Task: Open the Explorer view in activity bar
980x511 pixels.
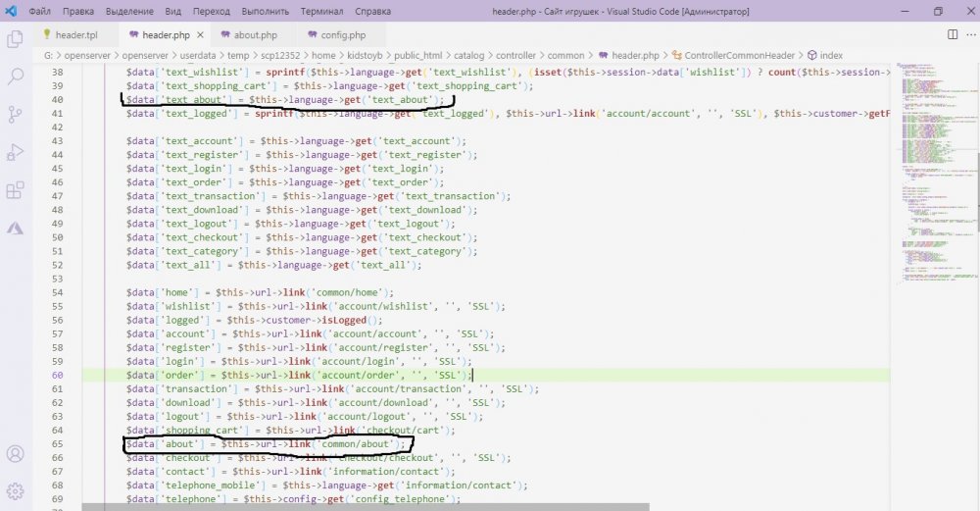Action: (15, 39)
